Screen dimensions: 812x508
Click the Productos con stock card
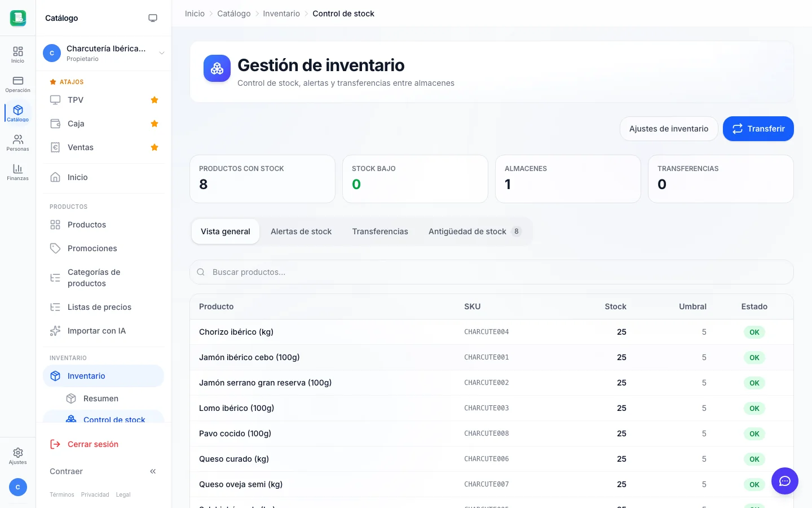click(262, 179)
